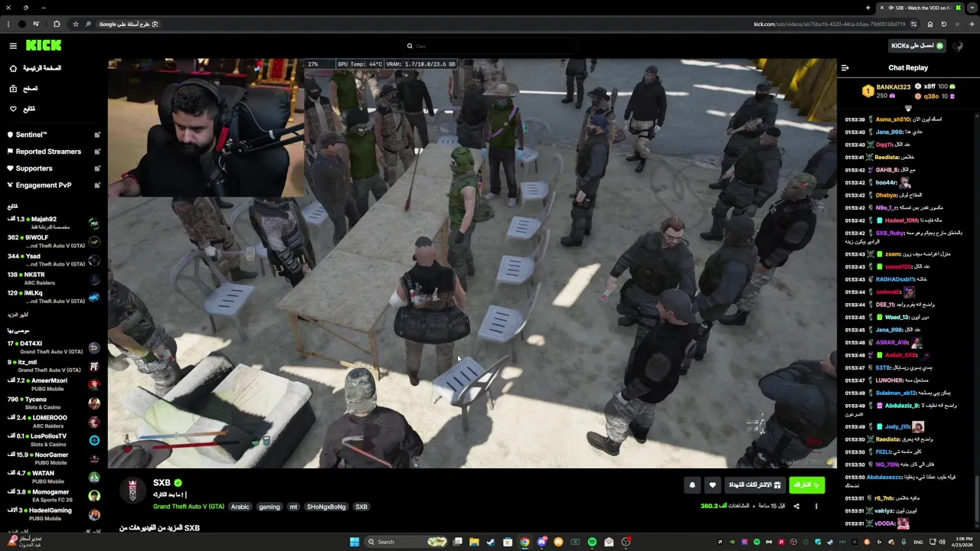Viewport: 980px width, 551px height.
Task: Click Ask Google about page chip
Action: [x=128, y=24]
